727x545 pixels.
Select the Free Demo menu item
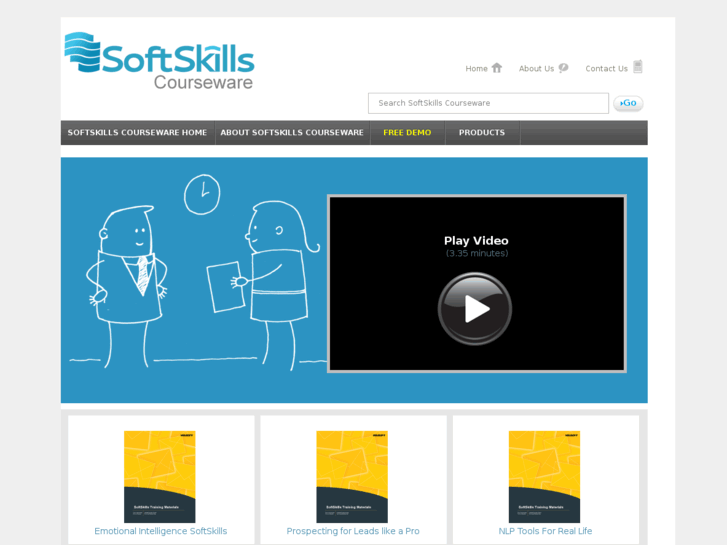[x=407, y=133]
